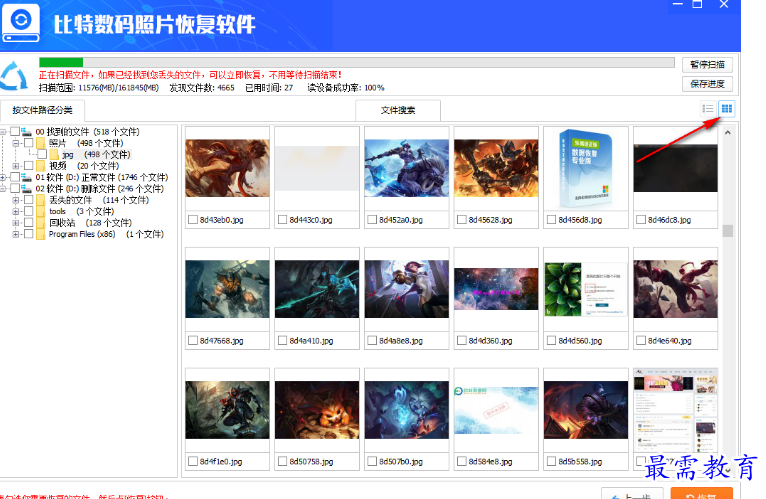Click the 上一步 button
Image resolution: width=766 pixels, height=499 pixels.
pyautogui.click(x=632, y=493)
